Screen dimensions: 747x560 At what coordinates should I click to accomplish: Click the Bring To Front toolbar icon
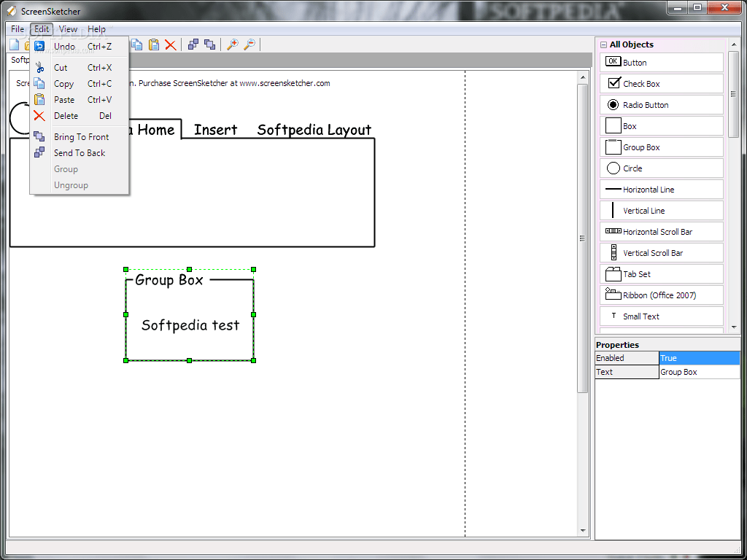(x=209, y=44)
